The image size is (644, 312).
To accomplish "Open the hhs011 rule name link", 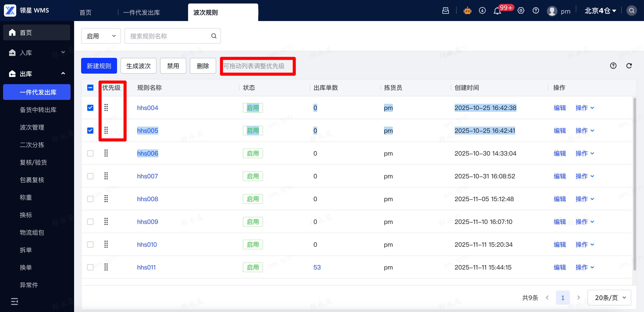I will coord(146,267).
